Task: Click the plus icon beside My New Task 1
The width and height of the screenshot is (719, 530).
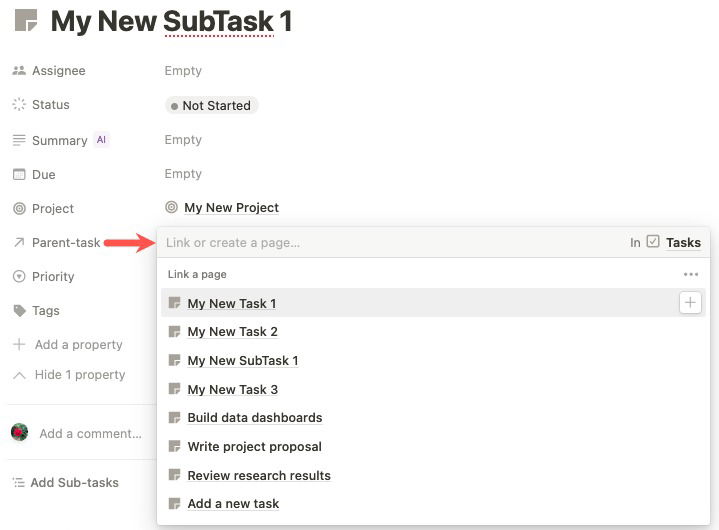Action: [690, 303]
